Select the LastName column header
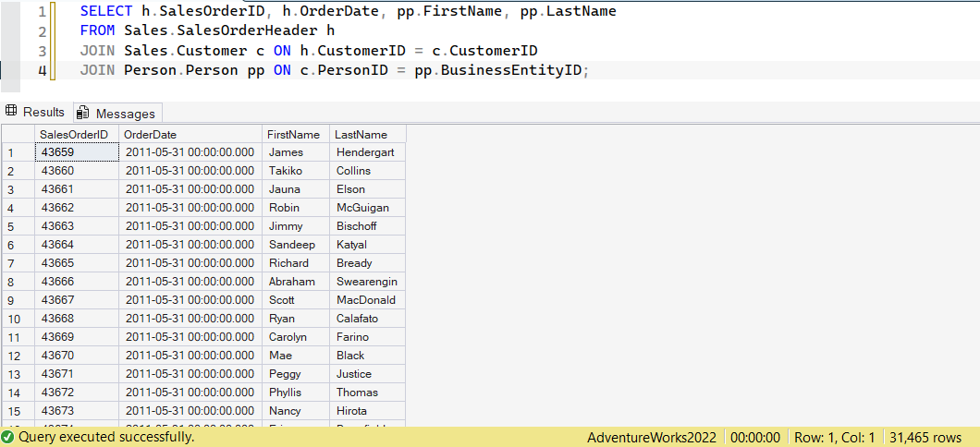This screenshot has height=447, width=980. (x=368, y=134)
